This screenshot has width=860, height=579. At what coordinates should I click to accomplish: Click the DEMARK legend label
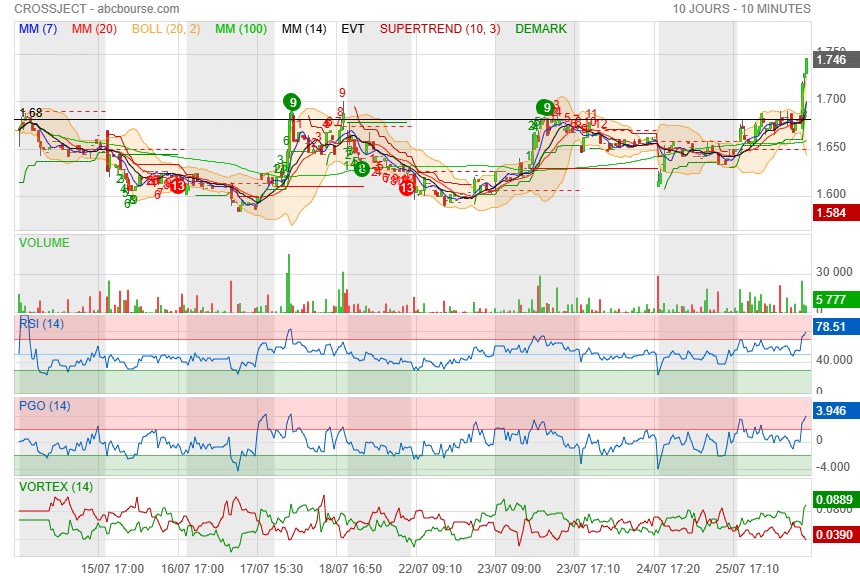pyautogui.click(x=541, y=29)
